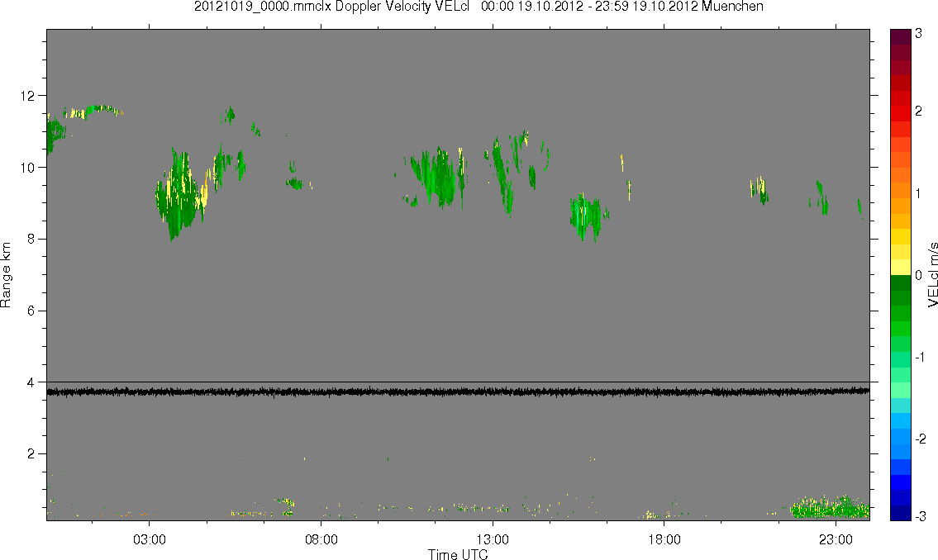This screenshot has height=560, width=938.
Task: Click the 13:00 time tick label
Action: pyautogui.click(x=493, y=539)
